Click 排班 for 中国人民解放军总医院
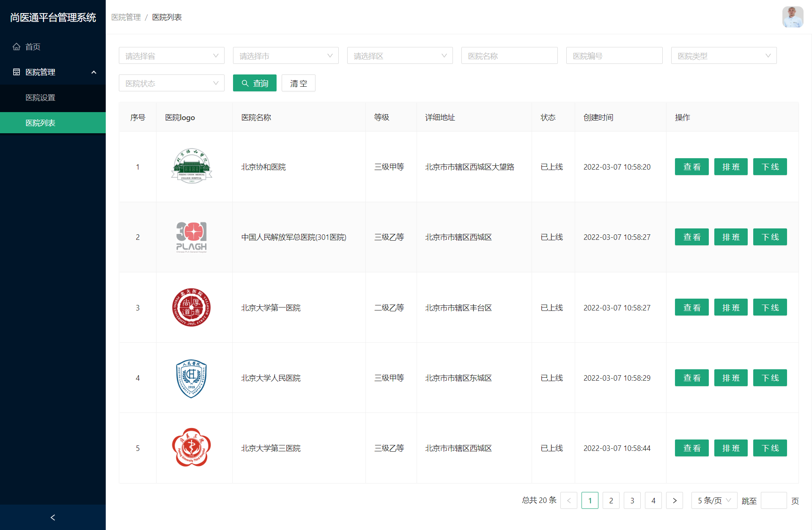This screenshot has width=812, height=530. pyautogui.click(x=731, y=237)
